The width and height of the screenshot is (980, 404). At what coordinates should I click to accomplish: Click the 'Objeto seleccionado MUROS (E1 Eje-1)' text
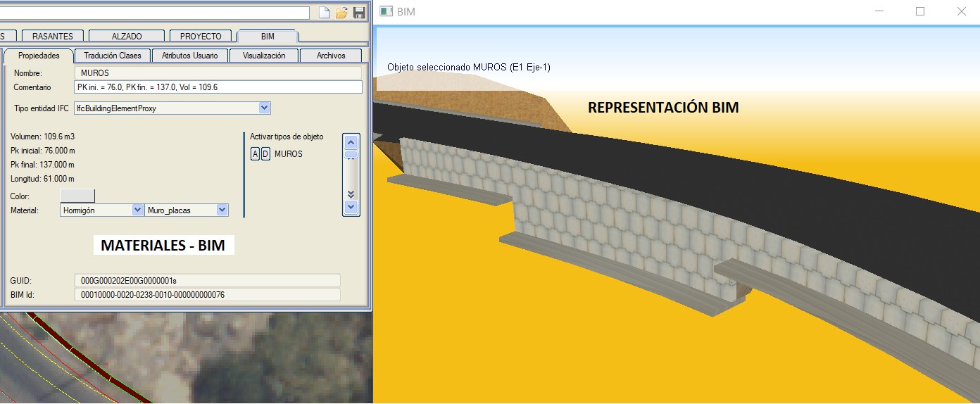click(x=469, y=68)
